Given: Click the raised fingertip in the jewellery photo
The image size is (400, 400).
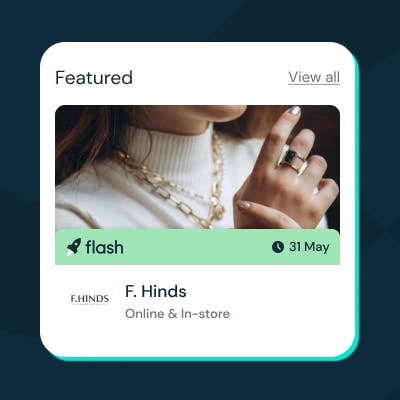Looking at the screenshot, I should pyautogui.click(x=294, y=111).
